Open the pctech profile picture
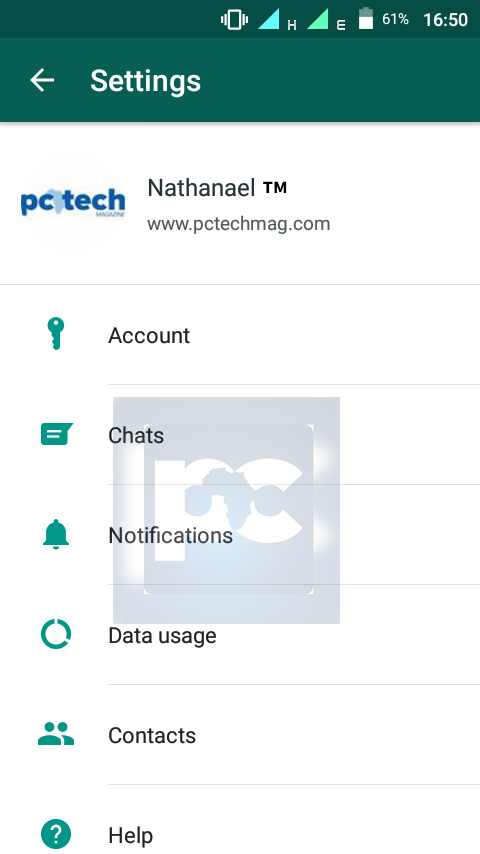Viewport: 480px width, 854px height. tap(73, 203)
